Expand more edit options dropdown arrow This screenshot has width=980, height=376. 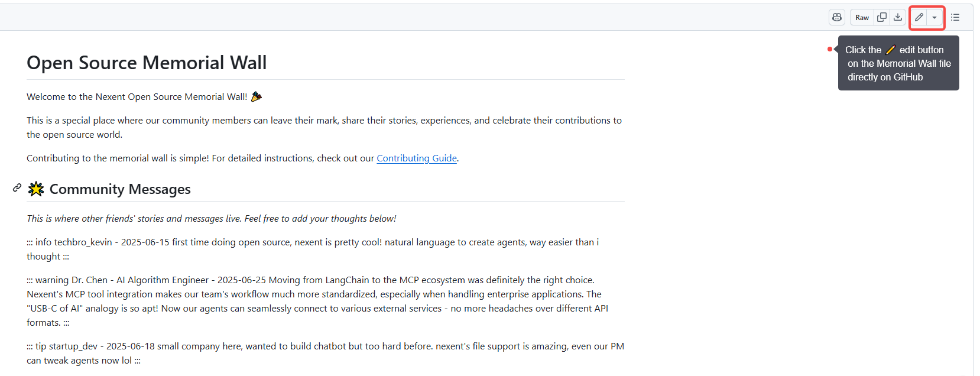[x=934, y=18]
